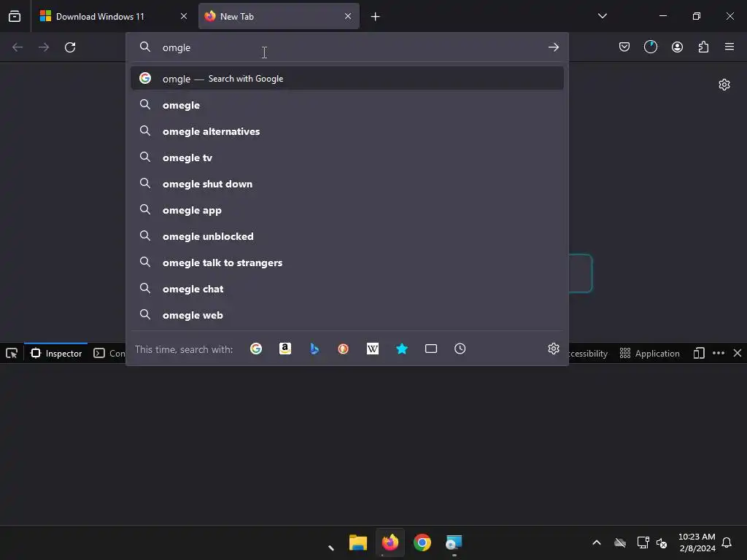Open the circular toolbar extension icon
Image resolution: width=747 pixels, height=560 pixels.
click(x=651, y=47)
